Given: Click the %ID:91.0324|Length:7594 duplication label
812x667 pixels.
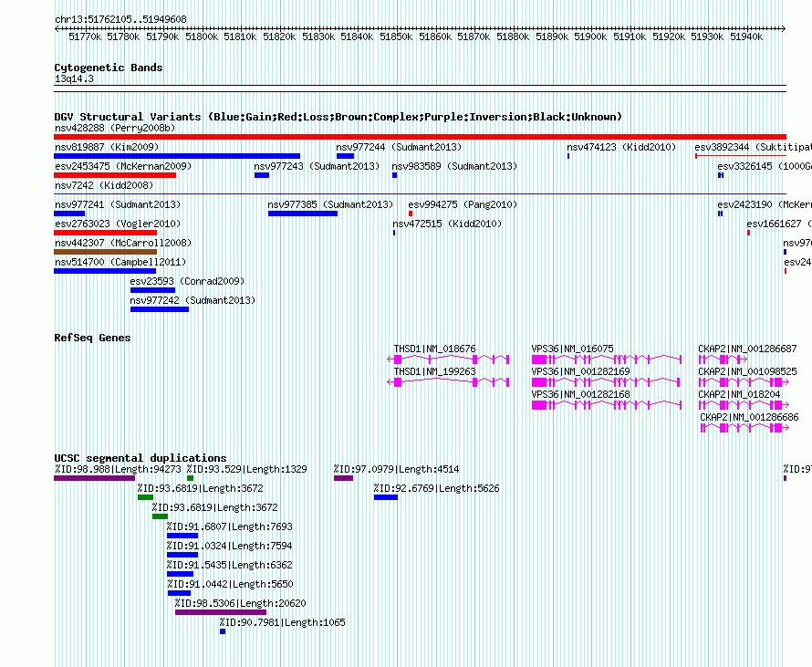Looking at the screenshot, I should pos(229,546).
